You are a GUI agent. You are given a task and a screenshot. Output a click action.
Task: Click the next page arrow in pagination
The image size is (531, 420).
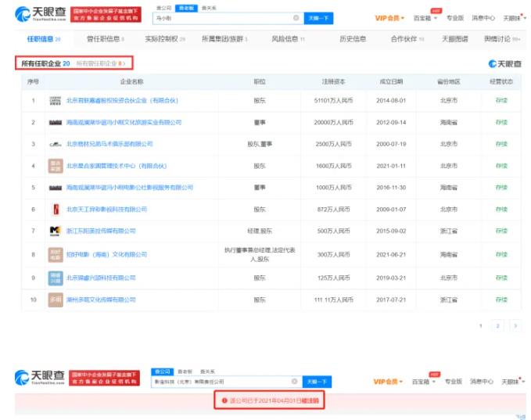[x=515, y=326]
